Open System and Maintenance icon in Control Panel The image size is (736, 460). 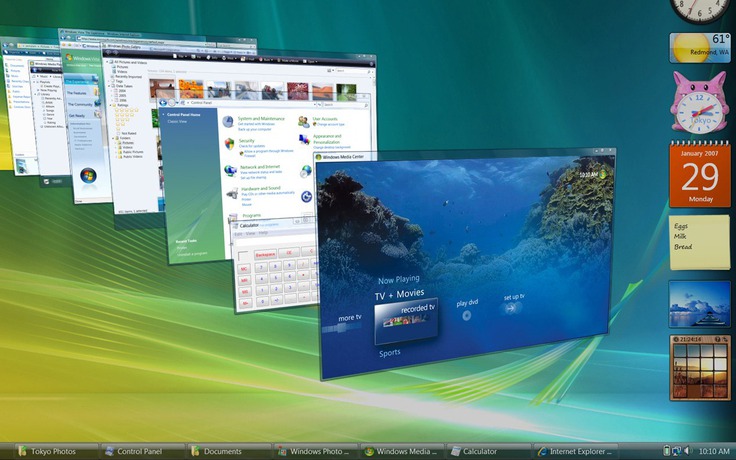click(228, 122)
